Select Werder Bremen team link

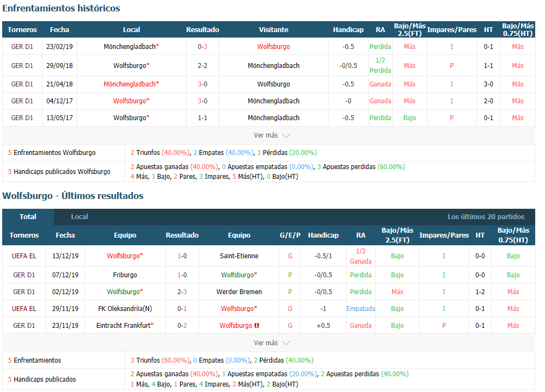239,292
